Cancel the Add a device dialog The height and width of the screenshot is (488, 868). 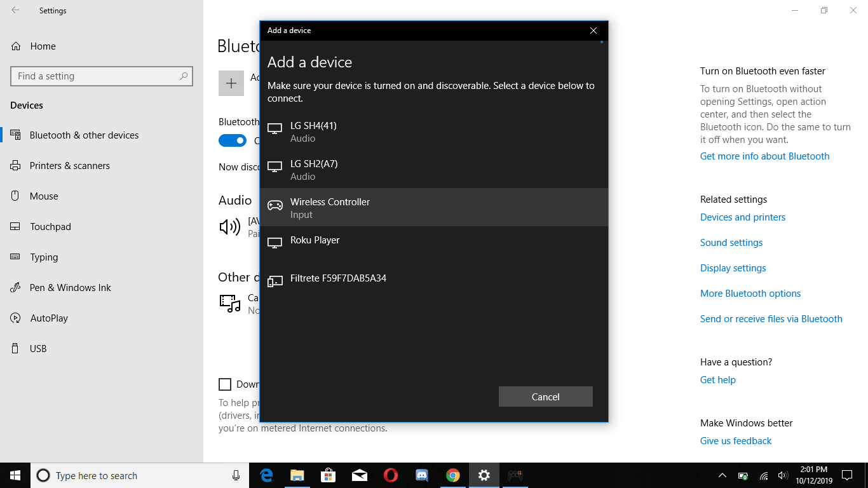click(x=546, y=396)
